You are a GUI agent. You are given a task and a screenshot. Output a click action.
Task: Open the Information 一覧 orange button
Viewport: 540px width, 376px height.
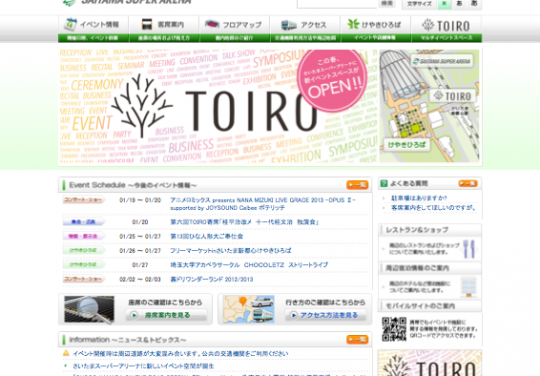click(x=357, y=340)
